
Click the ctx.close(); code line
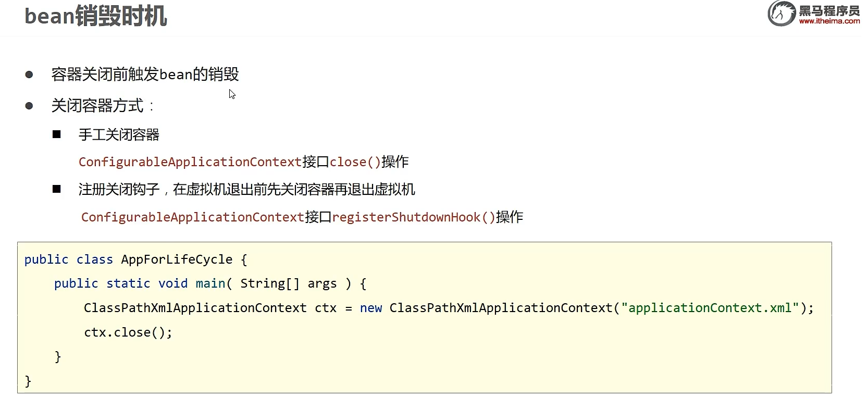128,332
